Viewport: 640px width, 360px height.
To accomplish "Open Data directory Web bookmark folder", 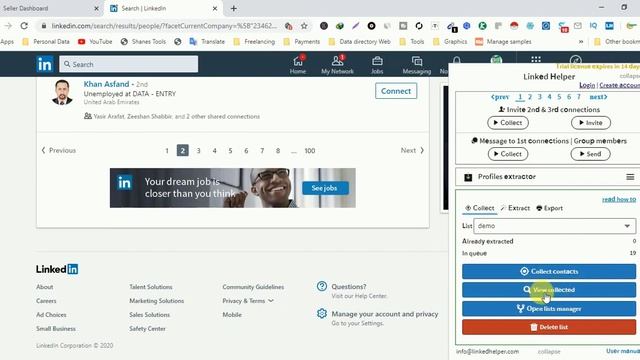I will [x=360, y=42].
